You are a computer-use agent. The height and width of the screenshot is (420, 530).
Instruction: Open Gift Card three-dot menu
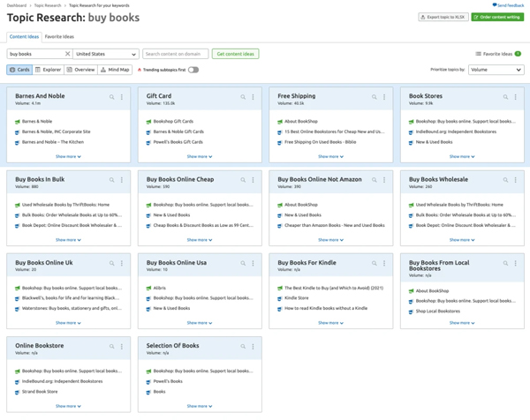tap(253, 97)
